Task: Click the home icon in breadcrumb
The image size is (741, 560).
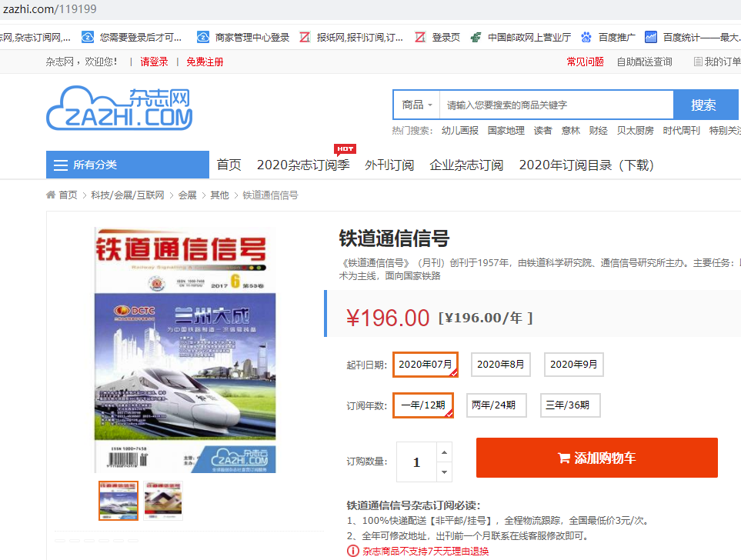Action: [x=51, y=195]
